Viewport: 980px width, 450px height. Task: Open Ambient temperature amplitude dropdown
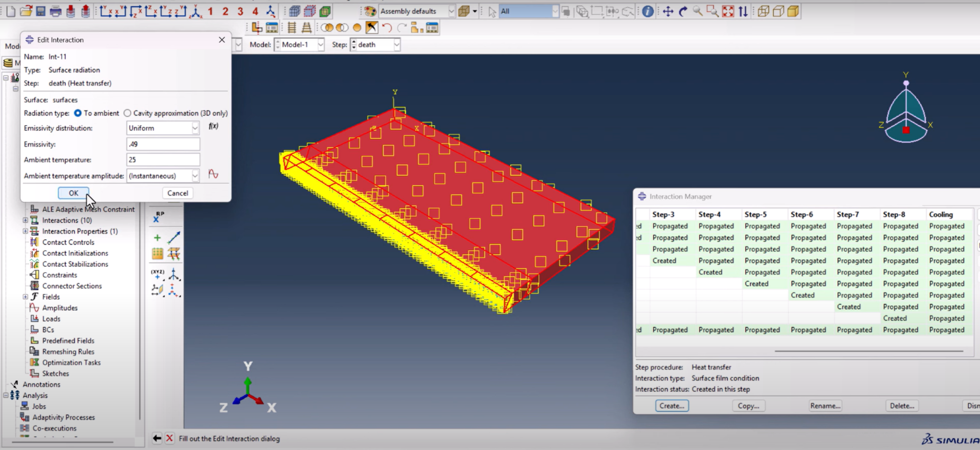(x=194, y=176)
